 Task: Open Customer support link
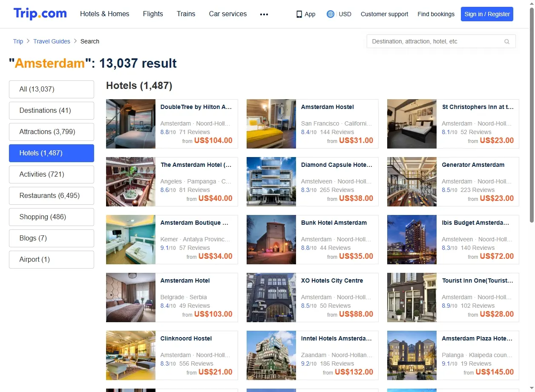click(x=385, y=14)
